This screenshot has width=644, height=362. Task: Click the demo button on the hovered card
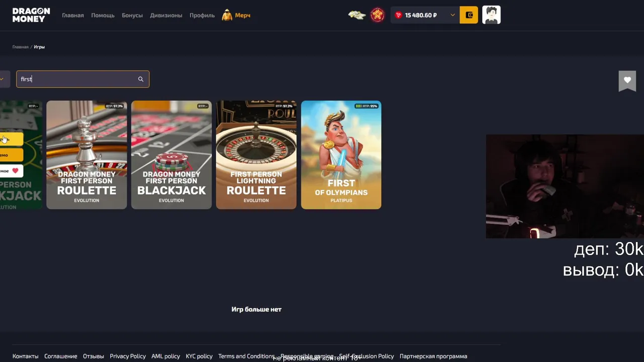pyautogui.click(x=11, y=155)
